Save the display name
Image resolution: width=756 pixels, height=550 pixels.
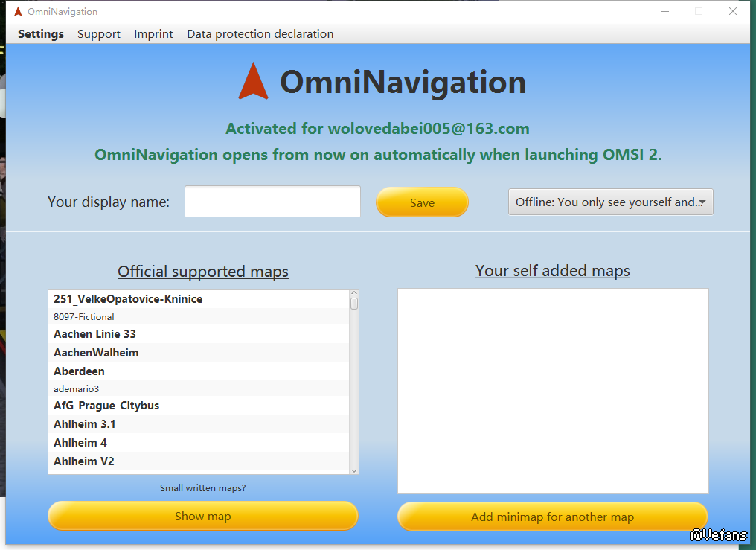click(x=422, y=202)
